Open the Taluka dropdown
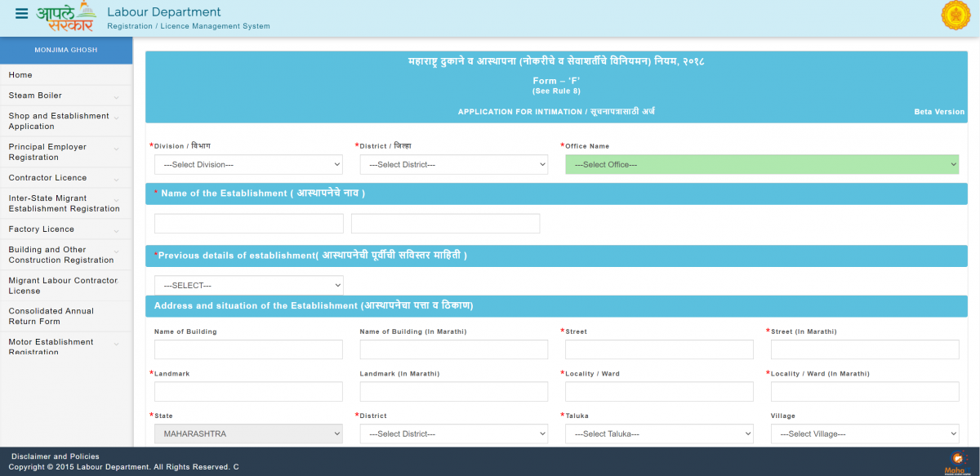The height and width of the screenshot is (476, 980). click(659, 434)
